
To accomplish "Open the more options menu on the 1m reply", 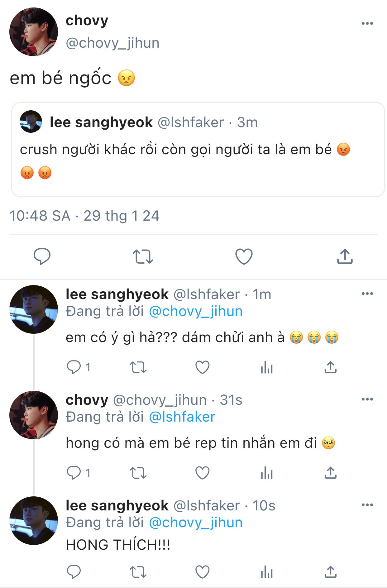I will point(367,294).
